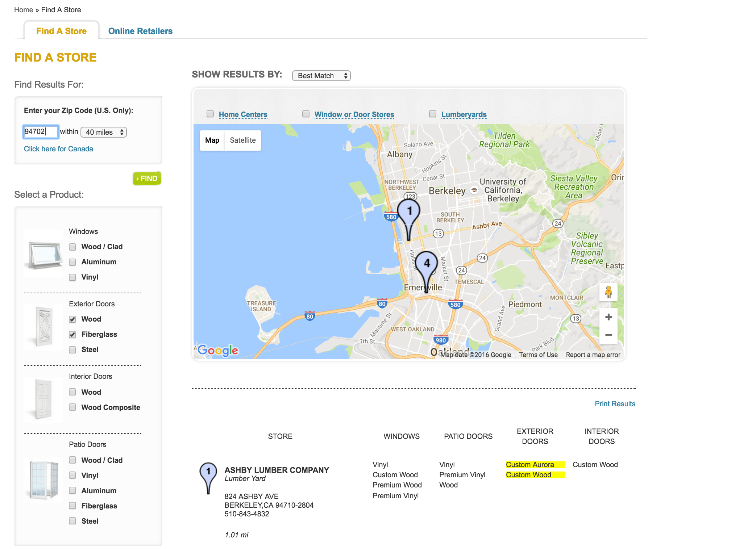Enable Windows Aluminum checkbox
Viewport: 756px width, 549px height.
72,262
